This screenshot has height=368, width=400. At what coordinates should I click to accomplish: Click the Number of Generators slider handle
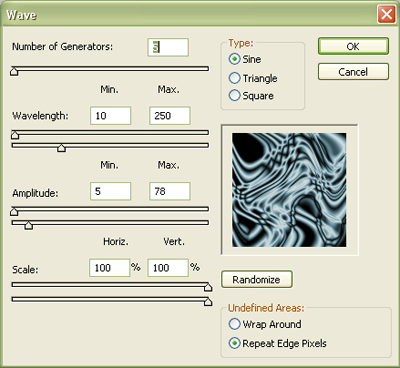(x=14, y=71)
